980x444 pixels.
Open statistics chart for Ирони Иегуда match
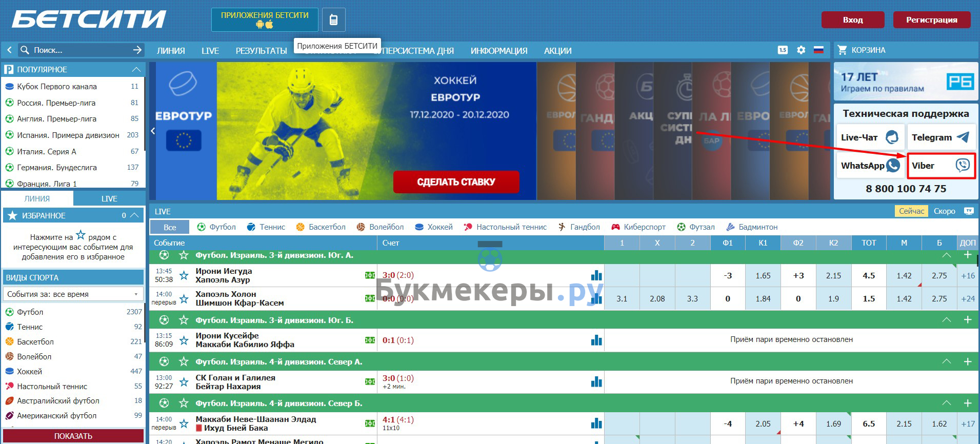(x=596, y=275)
